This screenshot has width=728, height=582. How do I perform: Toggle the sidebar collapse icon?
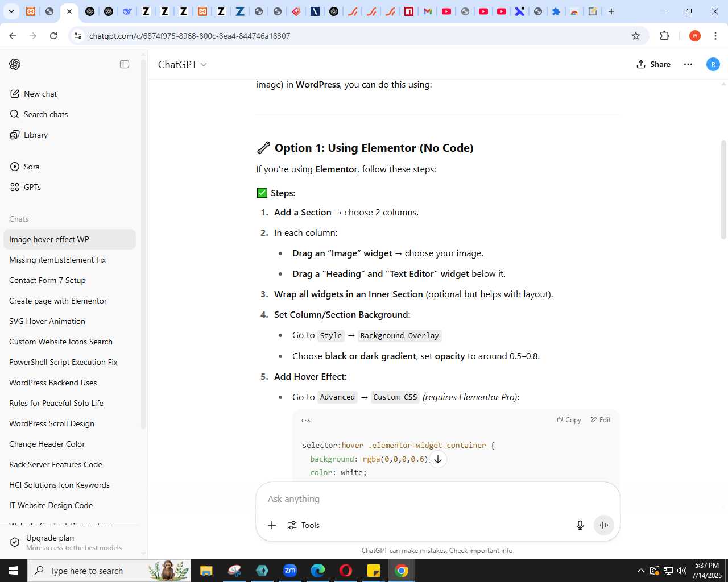[x=125, y=64]
